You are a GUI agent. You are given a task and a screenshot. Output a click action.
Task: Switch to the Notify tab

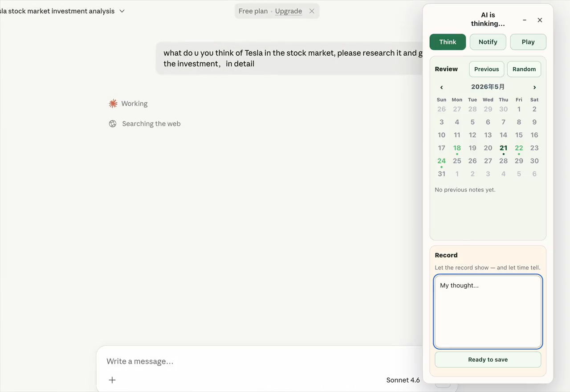point(488,42)
